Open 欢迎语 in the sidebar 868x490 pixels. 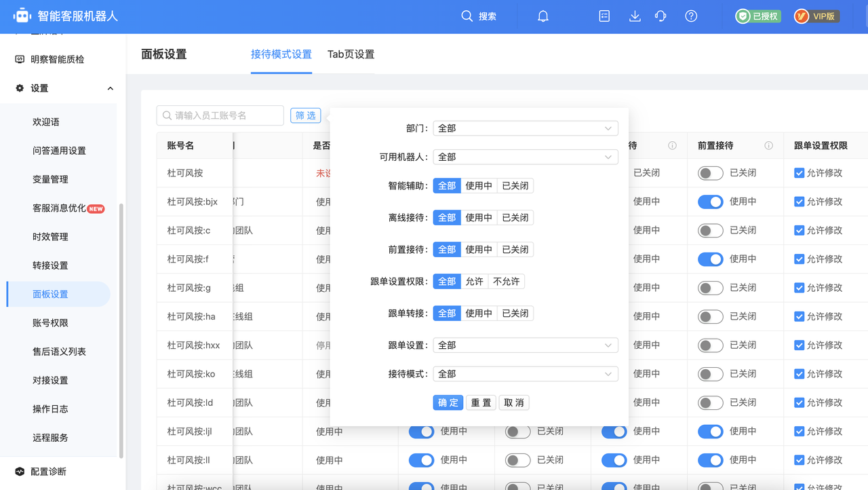click(46, 122)
